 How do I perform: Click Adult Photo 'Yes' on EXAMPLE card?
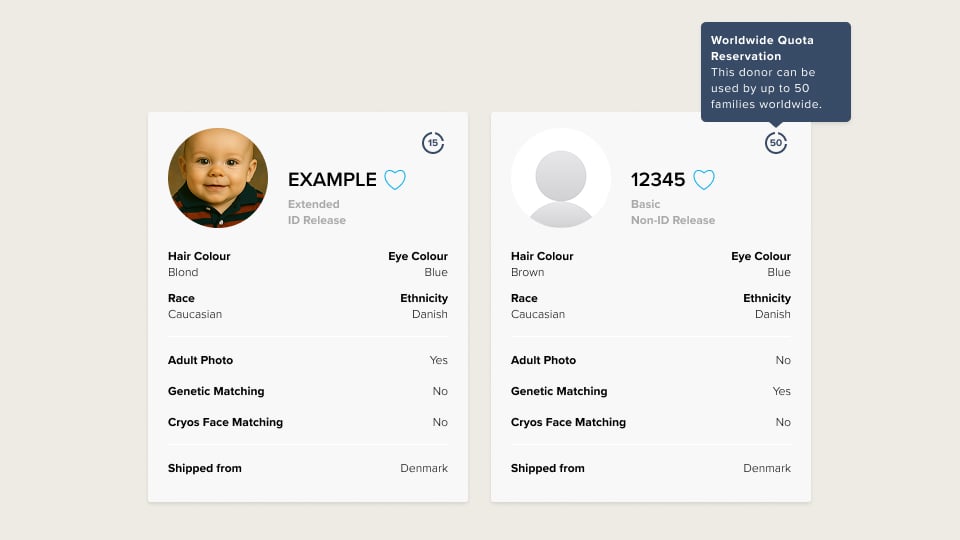[438, 360]
